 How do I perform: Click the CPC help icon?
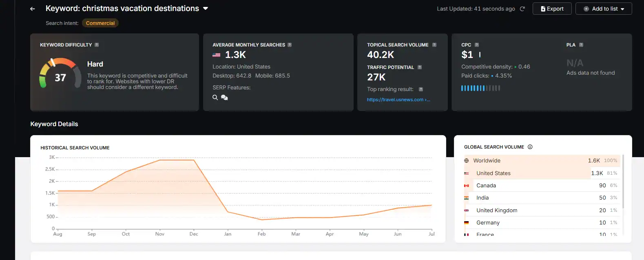[x=477, y=45]
